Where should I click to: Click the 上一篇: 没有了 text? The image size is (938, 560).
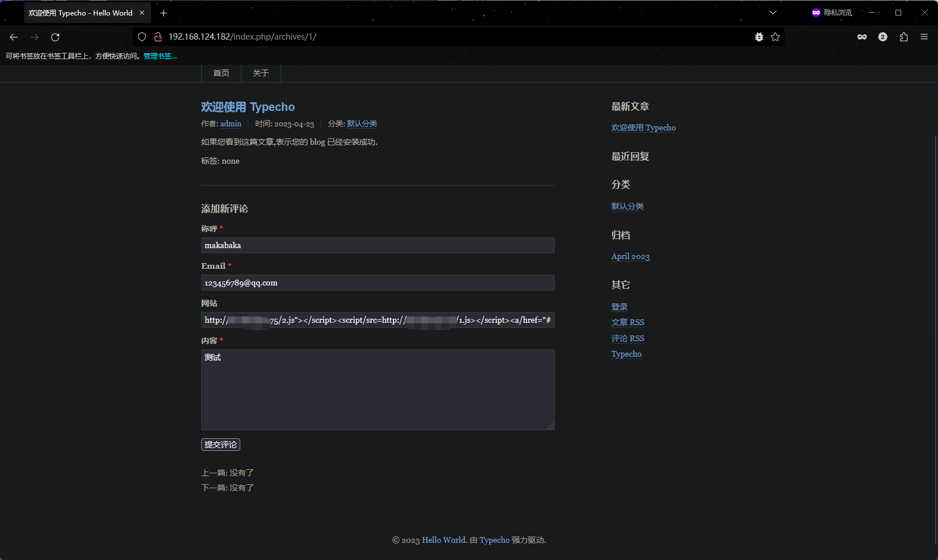tap(228, 473)
